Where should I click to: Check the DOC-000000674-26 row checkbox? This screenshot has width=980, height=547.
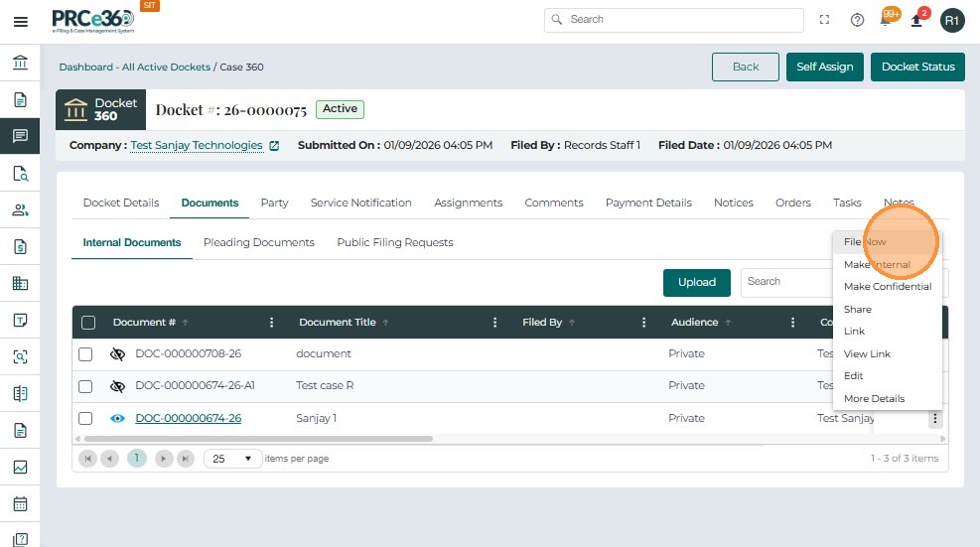click(x=85, y=418)
